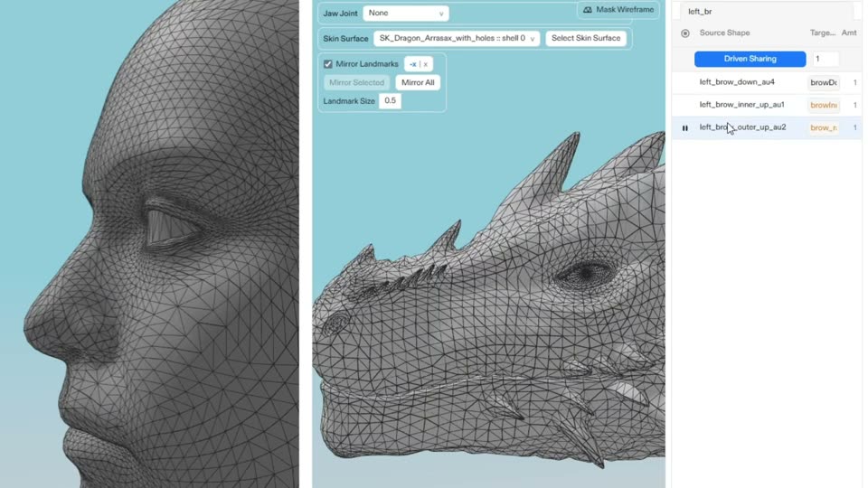Screen dimensions: 868x488
Task: Toggle the Mask Wireframe button
Action: pos(618,10)
